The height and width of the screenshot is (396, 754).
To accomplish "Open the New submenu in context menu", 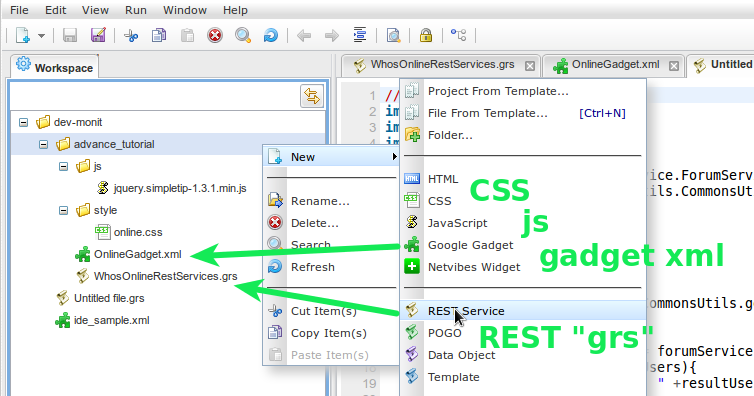I will (331, 157).
